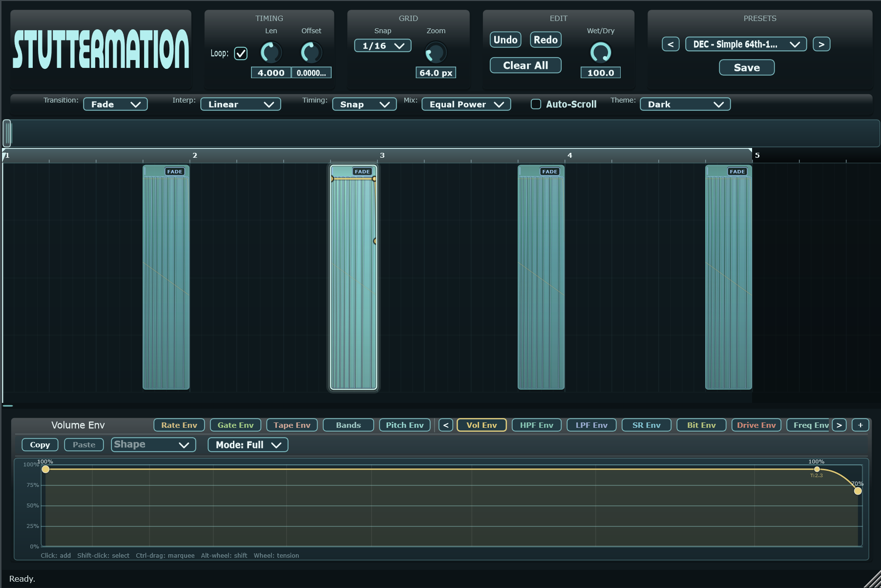Open the Transition Fade dropdown

(x=115, y=104)
